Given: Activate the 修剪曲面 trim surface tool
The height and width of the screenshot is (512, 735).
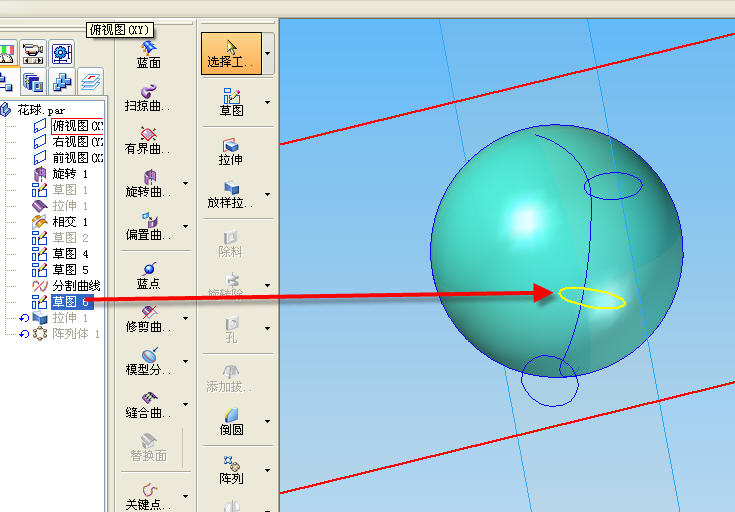Looking at the screenshot, I should (149, 318).
